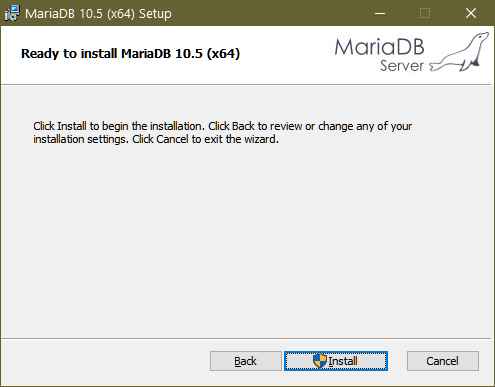Click the "installation settings" line of text
This screenshot has width=495, height=387.
156,139
